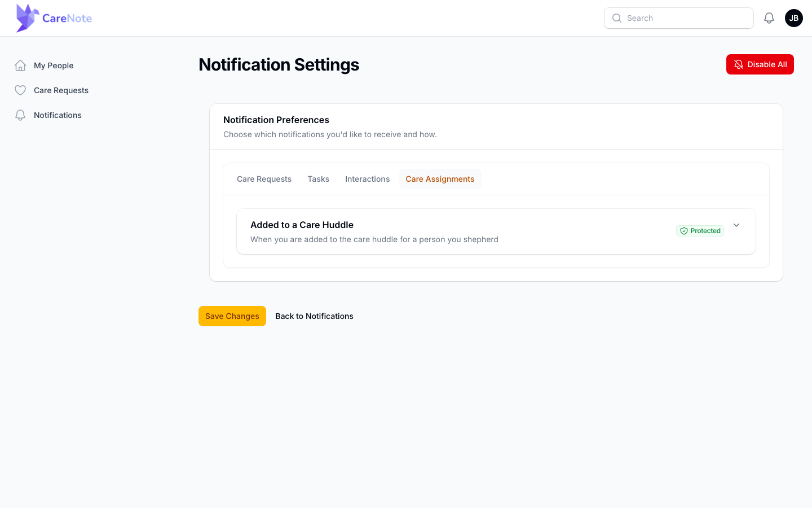Click the search magnifier icon
The height and width of the screenshot is (508, 812).
[617, 18]
